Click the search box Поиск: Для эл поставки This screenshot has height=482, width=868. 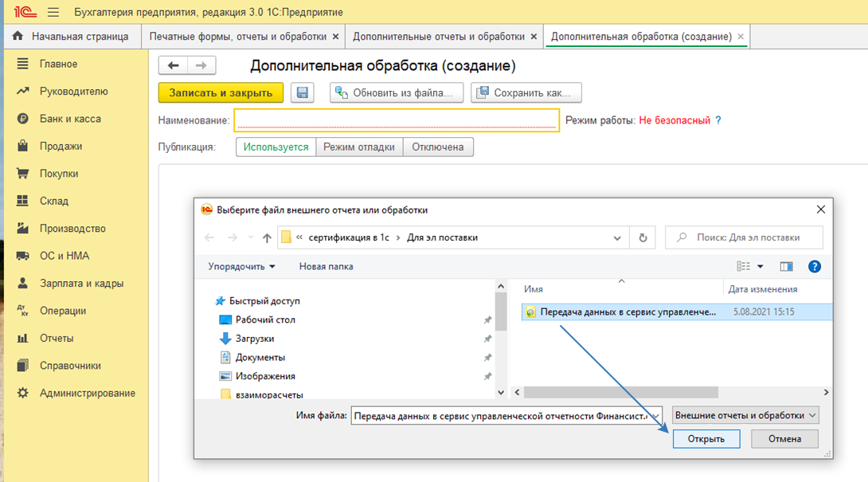744,237
